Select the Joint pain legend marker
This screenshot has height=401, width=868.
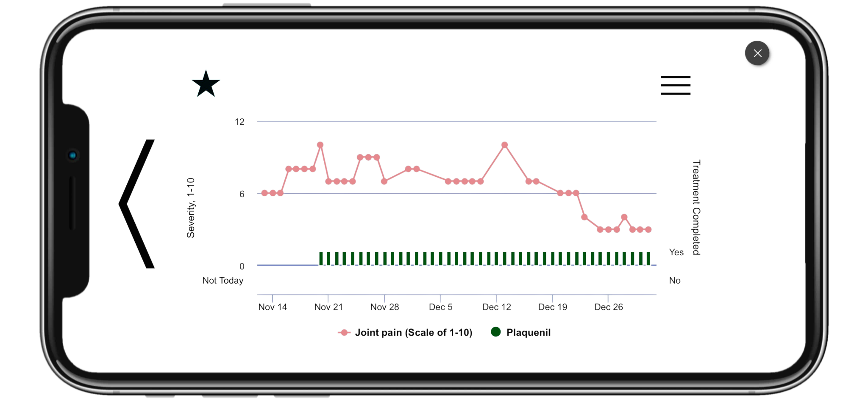[345, 333]
